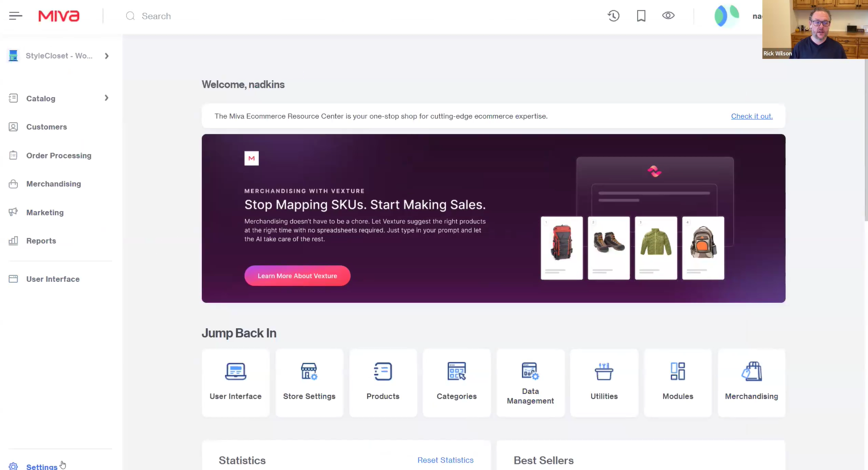
Task: Open Settings in the sidebar
Action: [x=42, y=466]
